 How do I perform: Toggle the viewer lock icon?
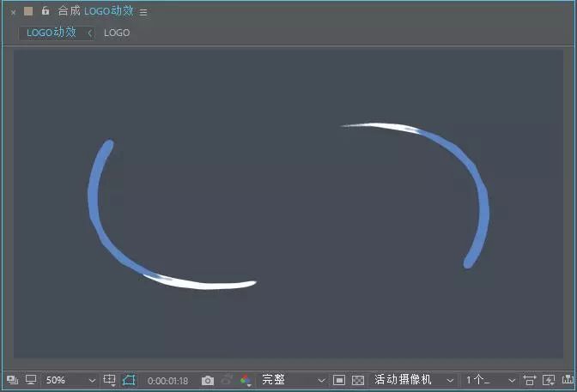tap(46, 10)
